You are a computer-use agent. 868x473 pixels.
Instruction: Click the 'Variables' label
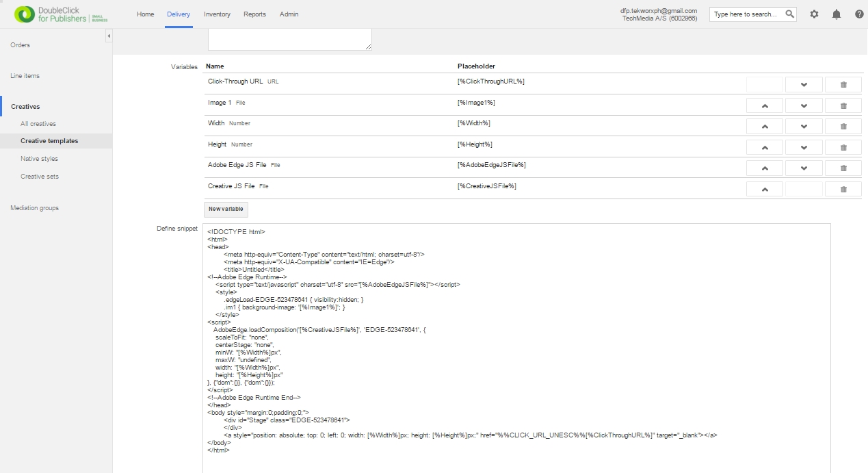184,67
